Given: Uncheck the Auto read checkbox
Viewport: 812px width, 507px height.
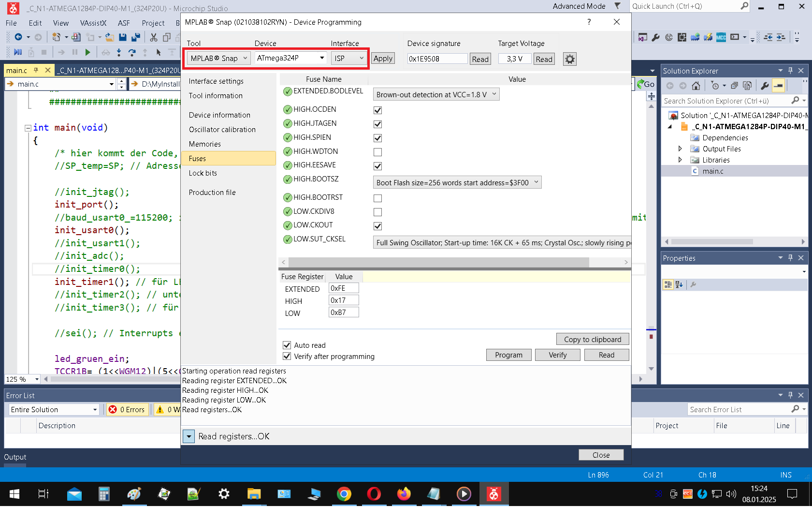Looking at the screenshot, I should coord(287,345).
